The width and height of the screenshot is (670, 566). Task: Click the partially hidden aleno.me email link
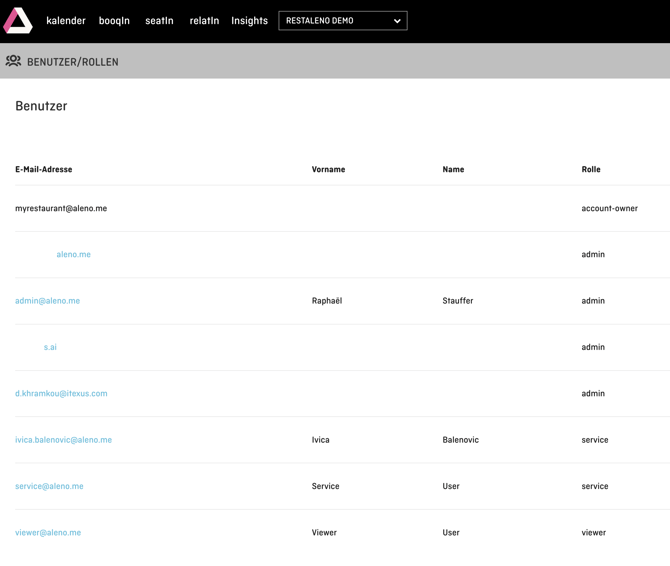tap(73, 255)
